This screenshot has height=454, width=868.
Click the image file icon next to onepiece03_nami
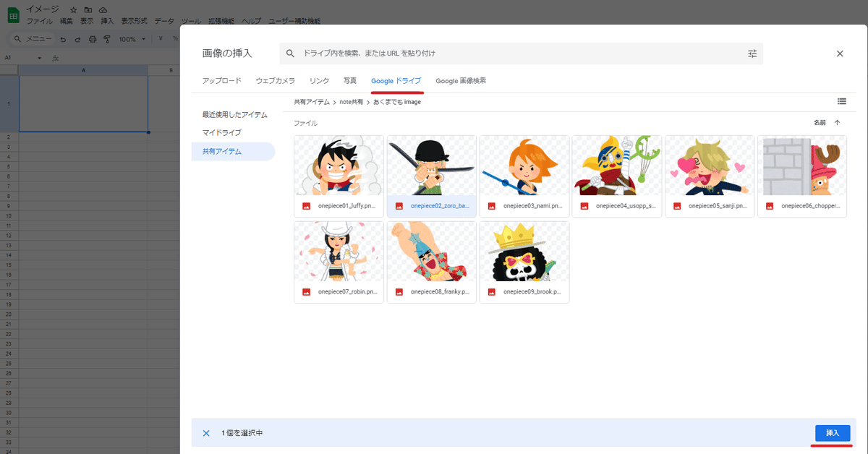tap(492, 206)
